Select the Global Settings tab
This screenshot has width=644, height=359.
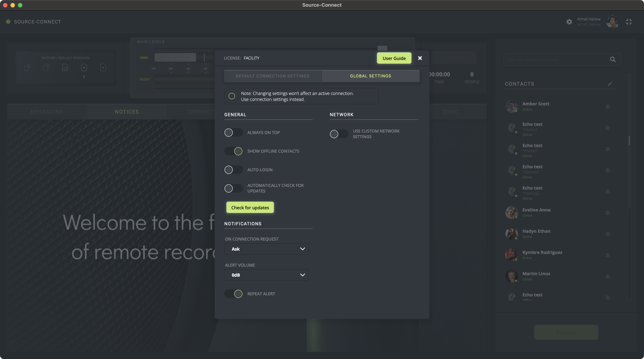(370, 76)
